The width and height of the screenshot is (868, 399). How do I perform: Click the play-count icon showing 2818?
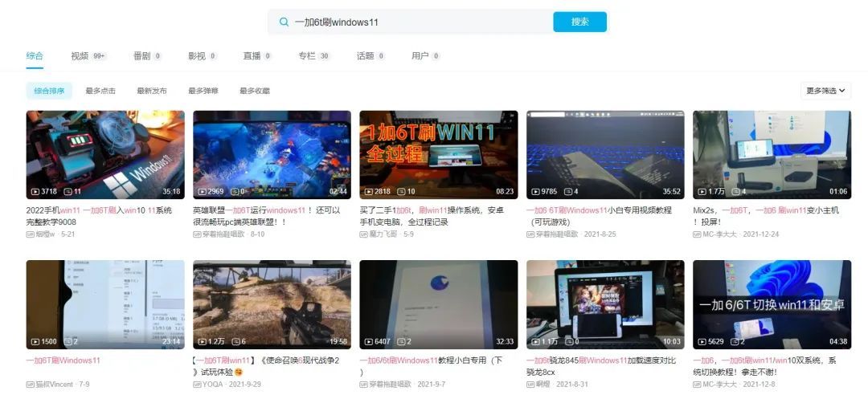[369, 192]
